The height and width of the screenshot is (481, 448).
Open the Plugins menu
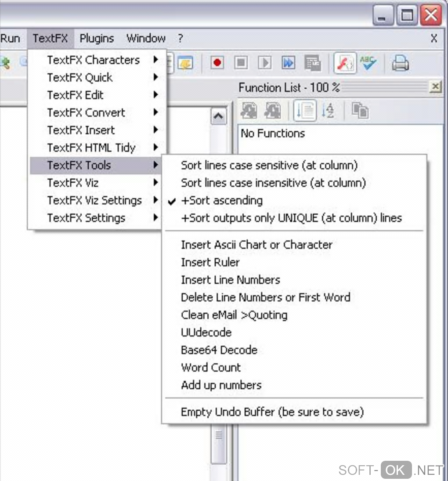[97, 39]
